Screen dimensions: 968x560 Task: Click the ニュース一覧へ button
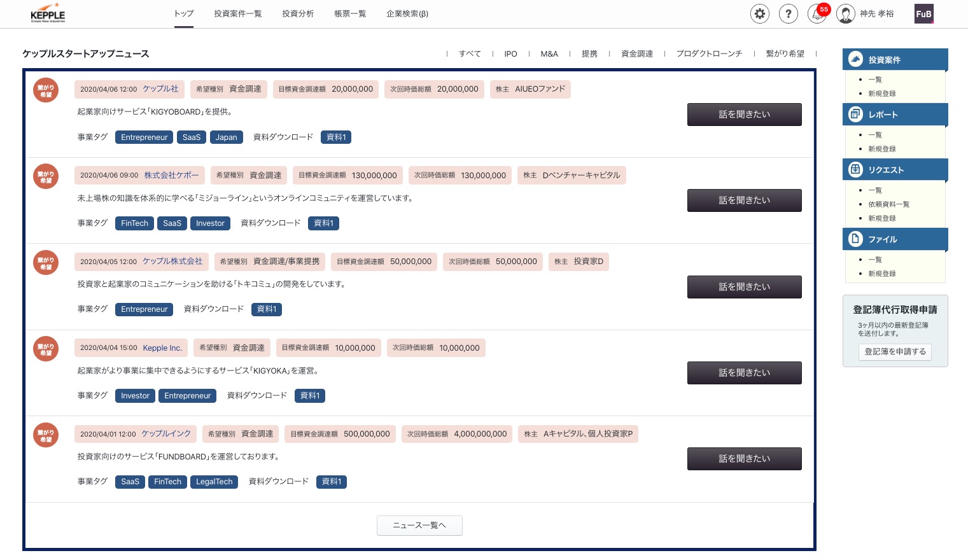point(419,526)
